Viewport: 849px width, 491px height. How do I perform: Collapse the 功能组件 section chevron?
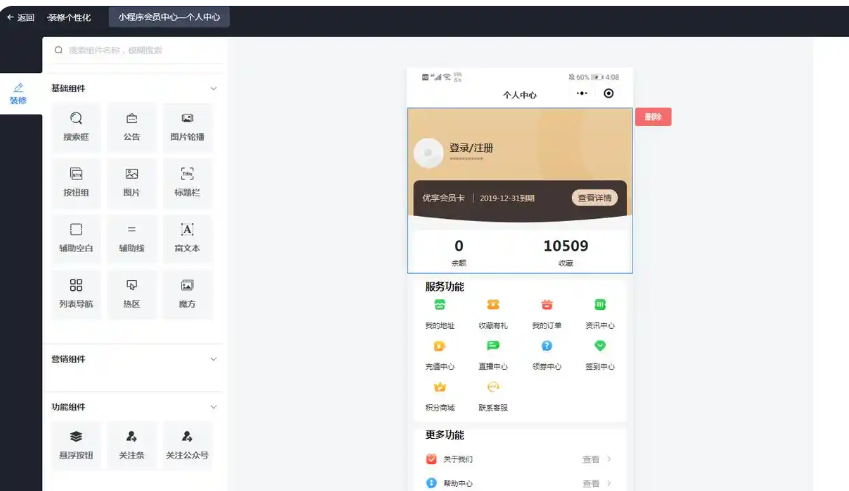[213, 407]
